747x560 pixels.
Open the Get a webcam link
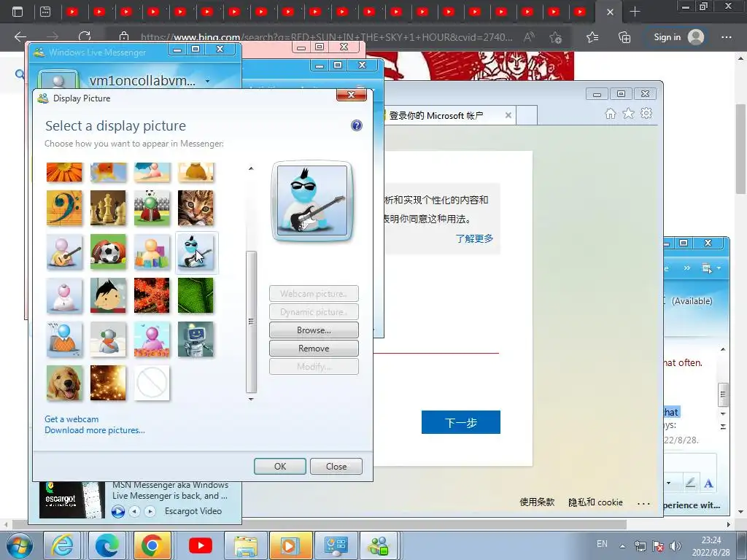pos(71,419)
